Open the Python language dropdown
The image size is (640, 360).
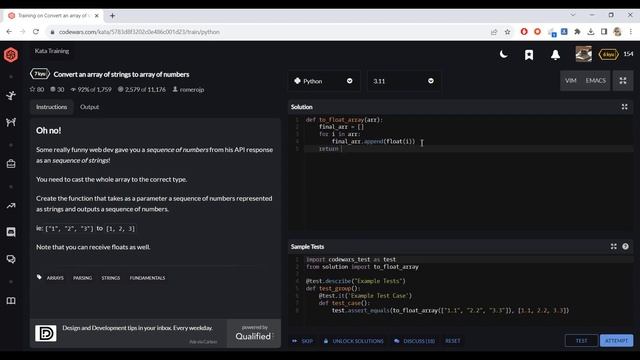pos(324,81)
